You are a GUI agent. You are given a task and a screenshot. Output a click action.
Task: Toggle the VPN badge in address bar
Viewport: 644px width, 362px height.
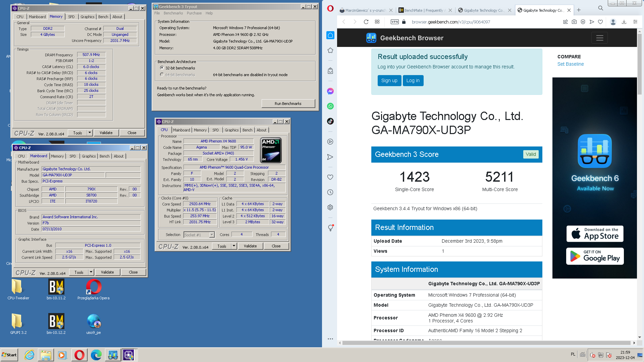click(395, 22)
